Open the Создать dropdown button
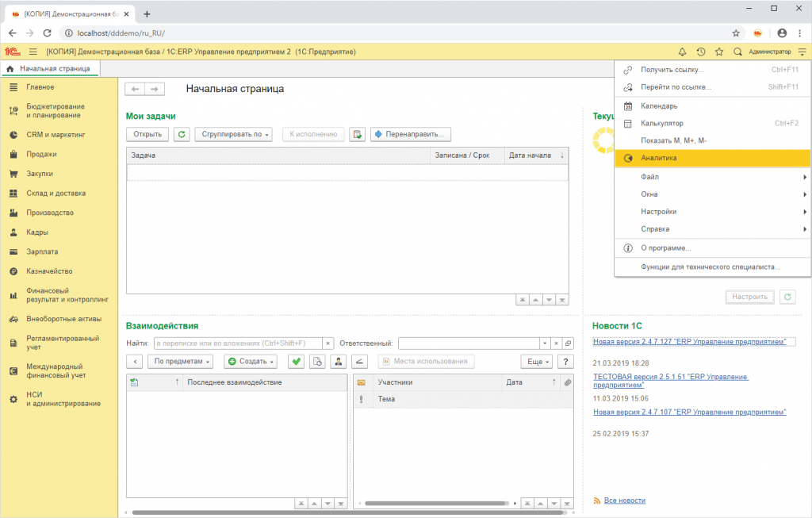The height and width of the screenshot is (518, 812). (x=251, y=362)
